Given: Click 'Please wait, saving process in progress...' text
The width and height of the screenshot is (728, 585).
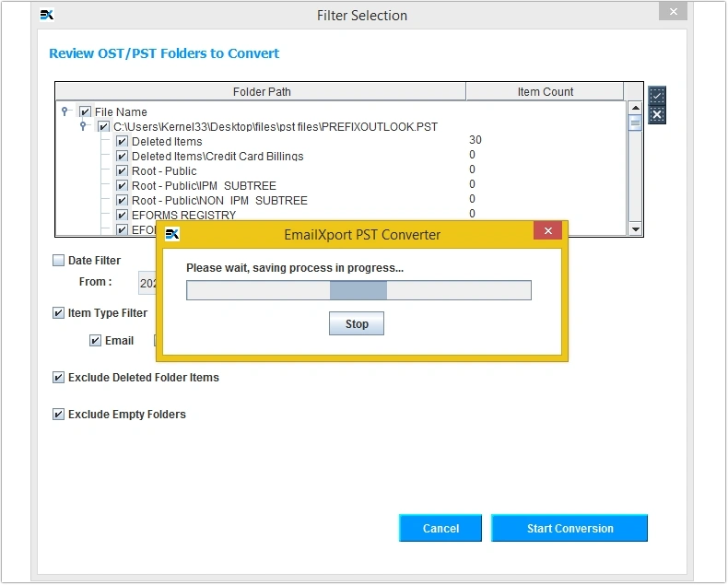Looking at the screenshot, I should tap(295, 268).
